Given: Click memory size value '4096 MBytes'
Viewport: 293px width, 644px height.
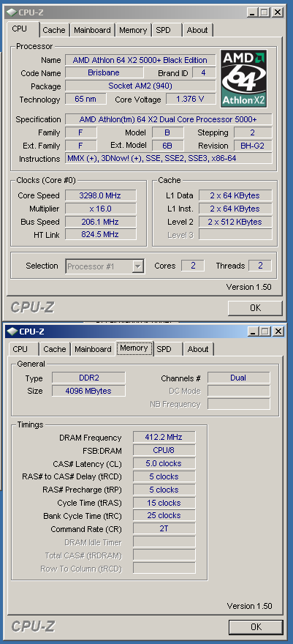Looking at the screenshot, I should pos(88,391).
